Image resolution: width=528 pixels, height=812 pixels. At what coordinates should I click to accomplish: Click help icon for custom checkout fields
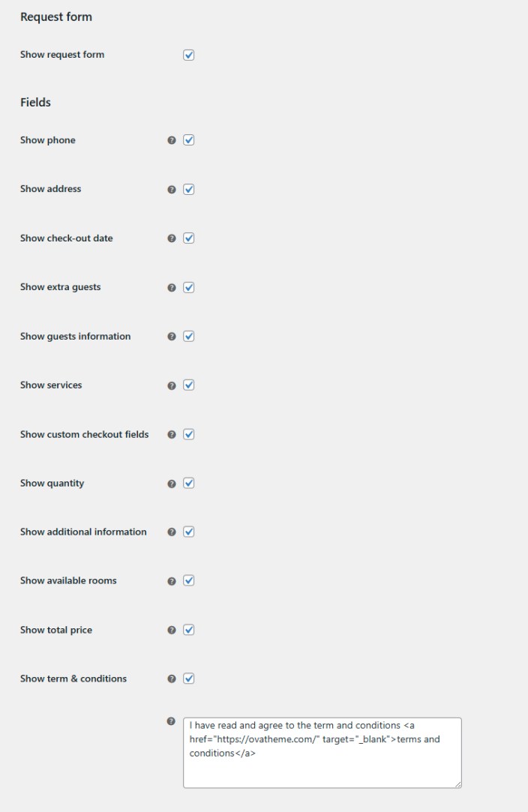[172, 434]
